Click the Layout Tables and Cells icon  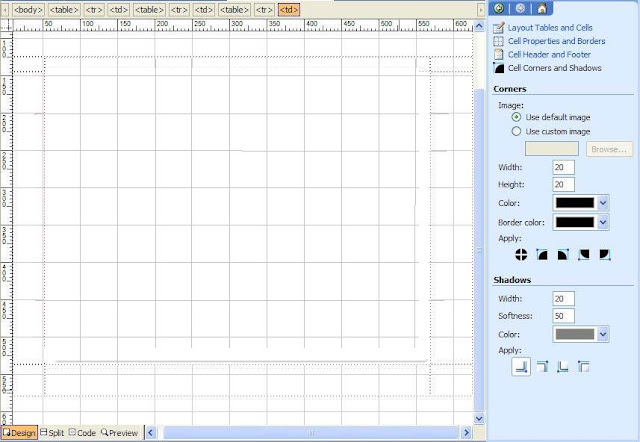click(x=498, y=28)
